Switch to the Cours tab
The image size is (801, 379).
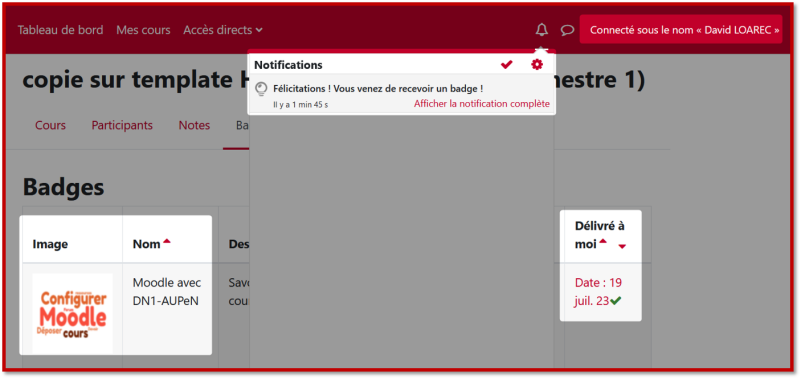[50, 125]
